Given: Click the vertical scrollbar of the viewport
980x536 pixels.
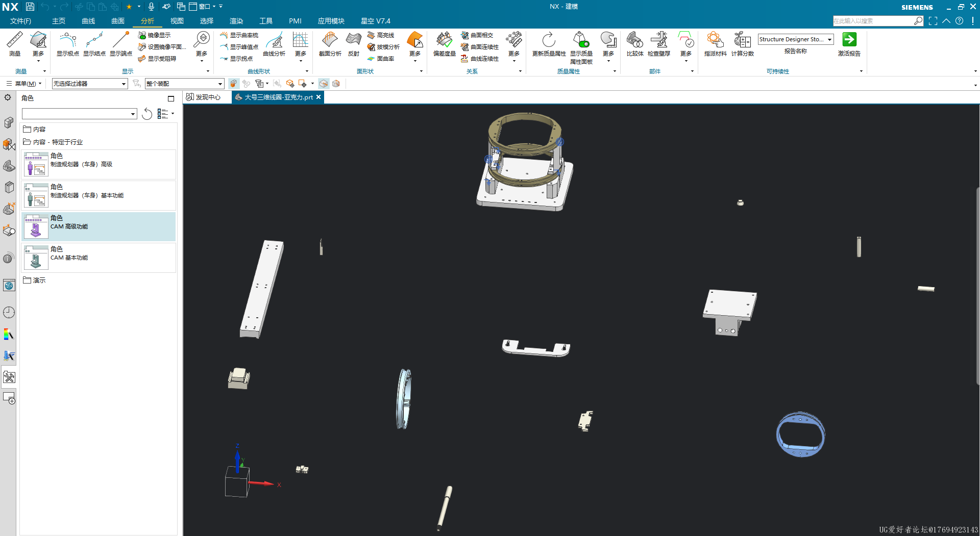Looking at the screenshot, I should point(977,286).
